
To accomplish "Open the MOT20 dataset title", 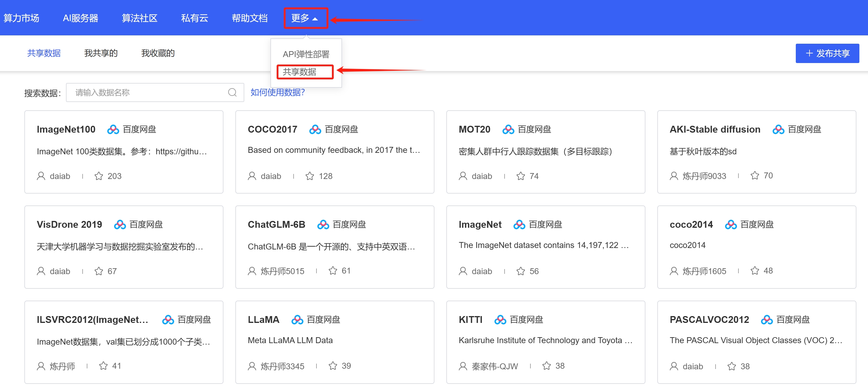I will 475,129.
